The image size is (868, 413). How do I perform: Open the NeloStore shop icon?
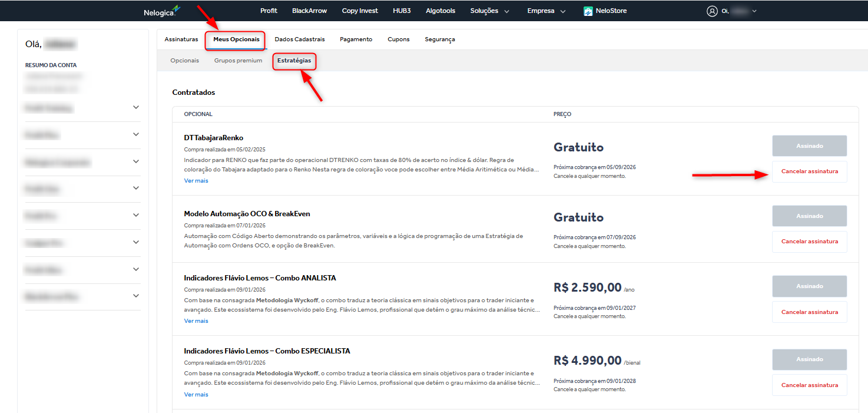(588, 11)
